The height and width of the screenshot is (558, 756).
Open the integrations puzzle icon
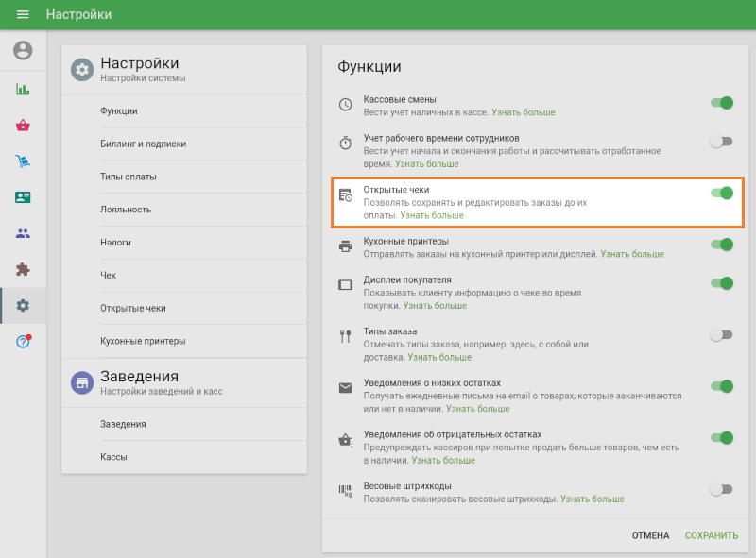click(23, 269)
